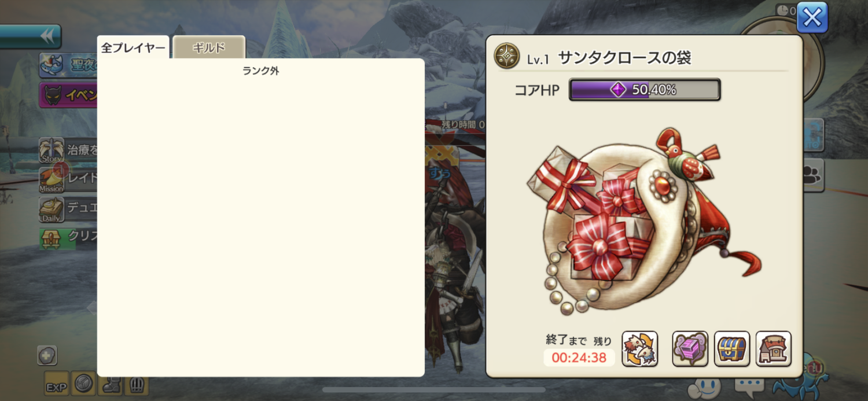Open the monster swap arrows icon

(x=639, y=349)
